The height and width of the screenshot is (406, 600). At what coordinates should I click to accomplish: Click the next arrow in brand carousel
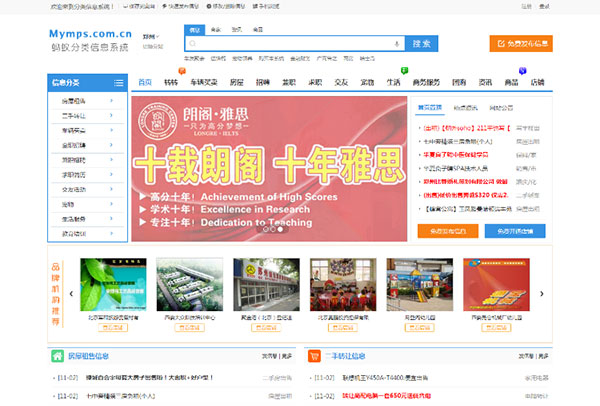tap(541, 293)
